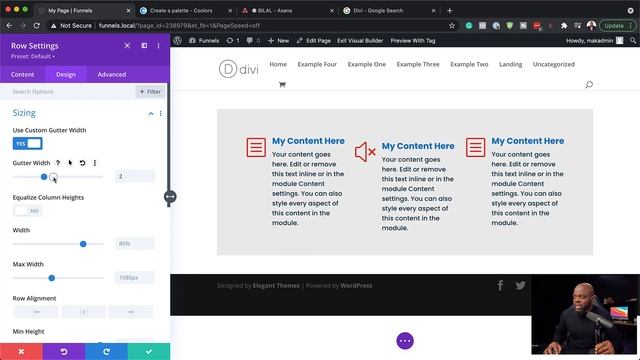
Task: Click the comments bubble icon
Action: (x=253, y=40)
